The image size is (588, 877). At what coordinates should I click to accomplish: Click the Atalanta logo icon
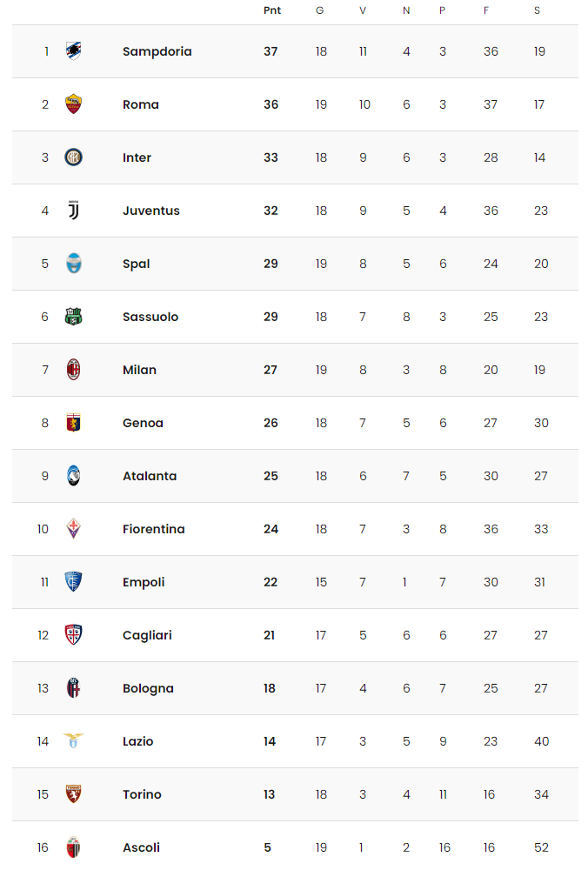[x=73, y=476]
